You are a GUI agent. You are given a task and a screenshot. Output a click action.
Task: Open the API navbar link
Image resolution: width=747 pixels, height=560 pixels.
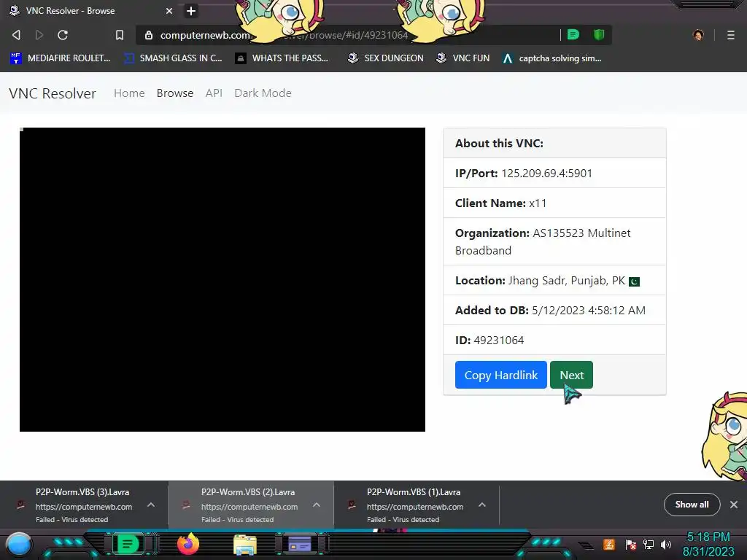(x=214, y=93)
